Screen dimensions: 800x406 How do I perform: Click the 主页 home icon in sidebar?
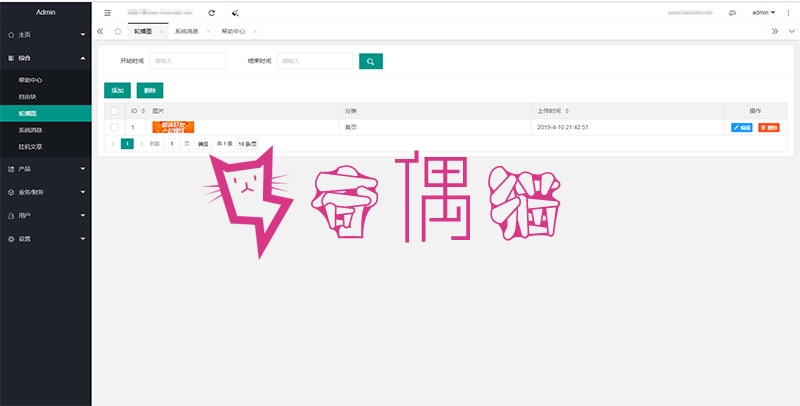pos(11,35)
